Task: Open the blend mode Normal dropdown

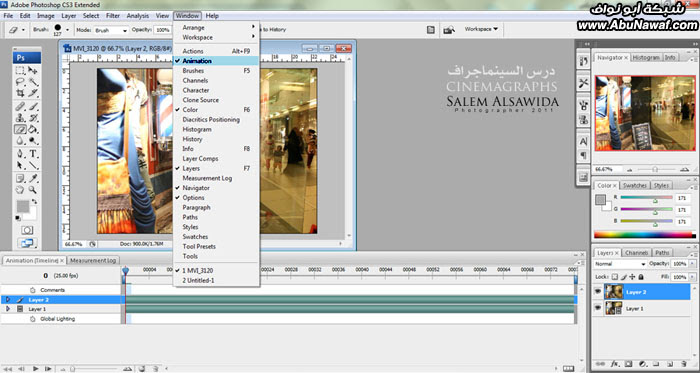Action: 620,264
